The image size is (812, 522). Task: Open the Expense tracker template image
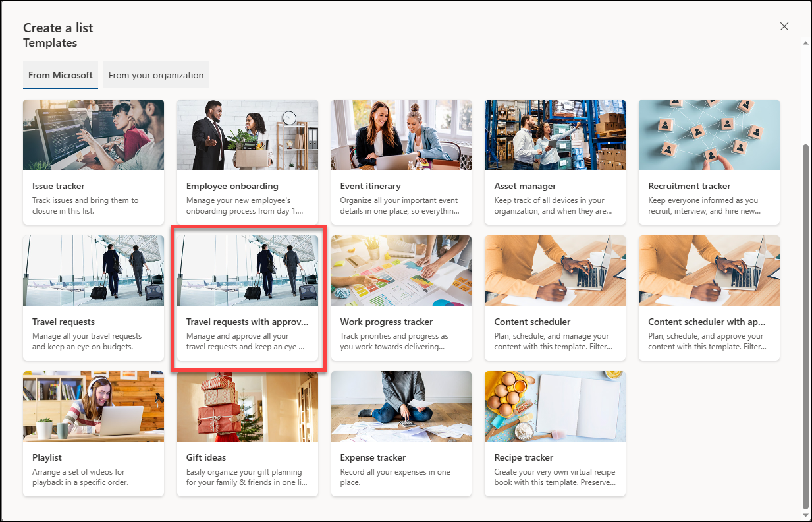coord(402,407)
